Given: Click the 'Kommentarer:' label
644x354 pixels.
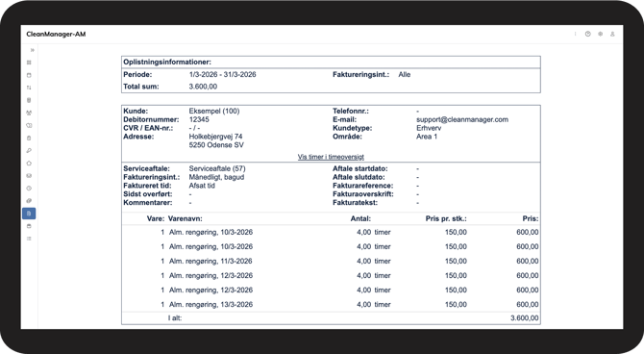Looking at the screenshot, I should click(x=148, y=203).
